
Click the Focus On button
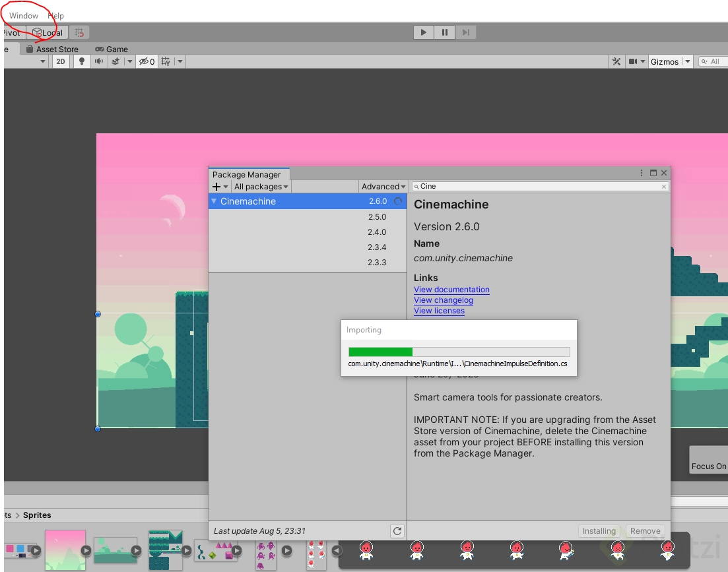[x=708, y=466]
